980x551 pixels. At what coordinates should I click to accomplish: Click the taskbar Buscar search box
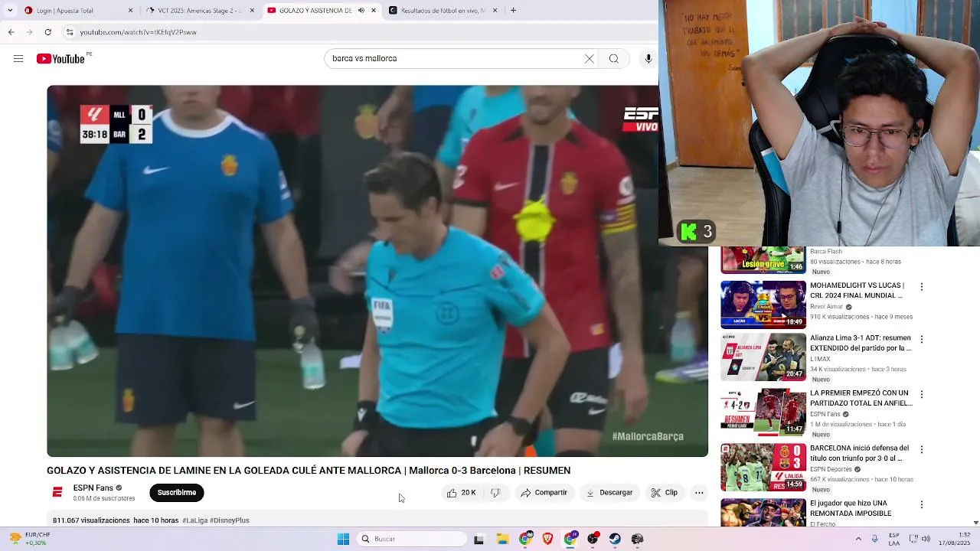tap(412, 539)
